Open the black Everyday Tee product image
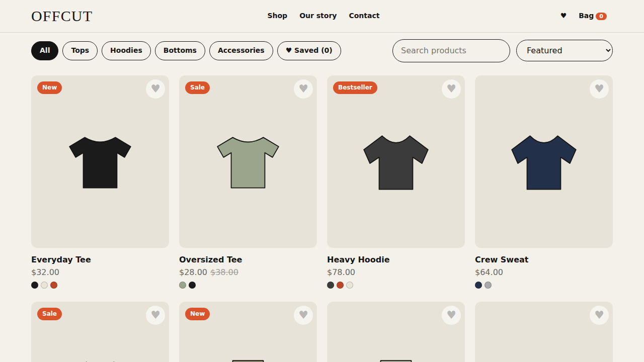644x362 pixels. (x=100, y=162)
